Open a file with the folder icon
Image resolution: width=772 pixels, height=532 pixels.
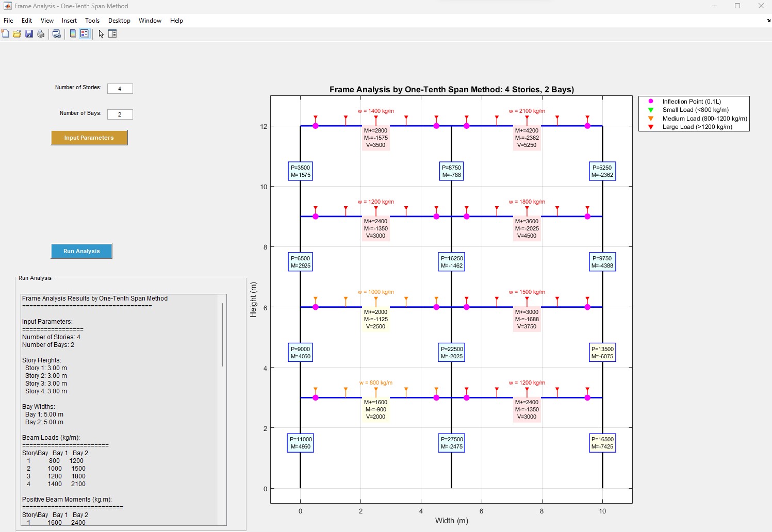17,34
